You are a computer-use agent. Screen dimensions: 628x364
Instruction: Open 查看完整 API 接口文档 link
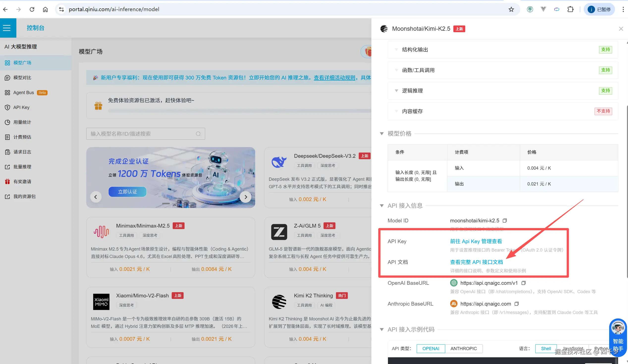tap(476, 262)
